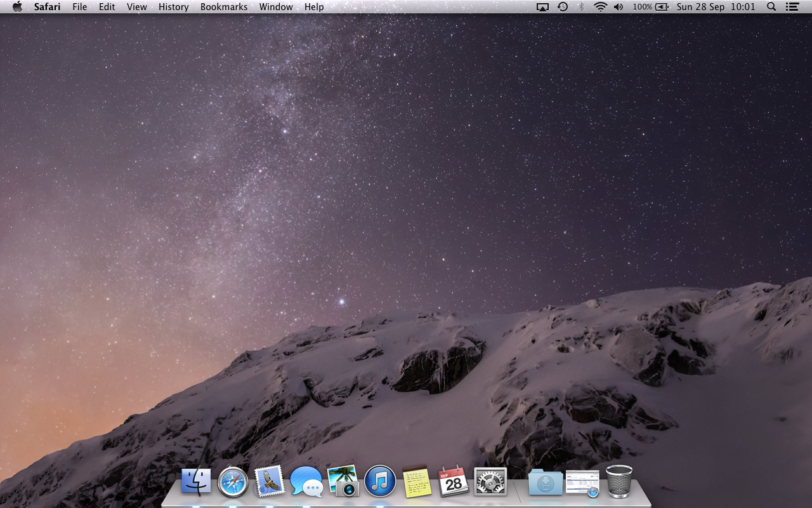
Task: Show Notification Center list icon
Action: click(x=792, y=7)
